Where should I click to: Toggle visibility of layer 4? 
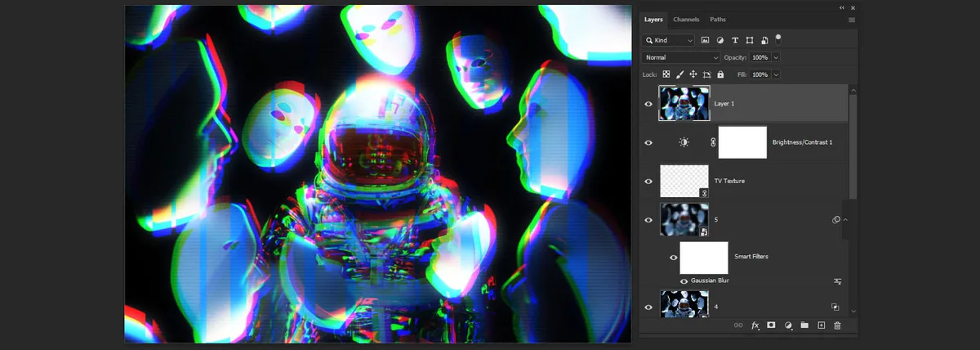point(648,307)
